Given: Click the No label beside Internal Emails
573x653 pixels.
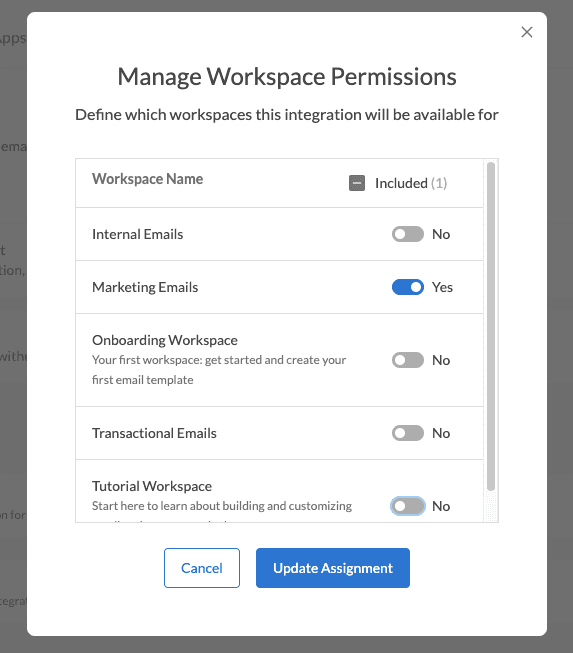Looking at the screenshot, I should (x=441, y=234).
